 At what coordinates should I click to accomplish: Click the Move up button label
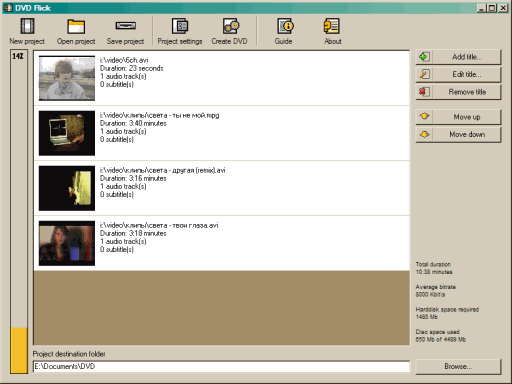(467, 117)
